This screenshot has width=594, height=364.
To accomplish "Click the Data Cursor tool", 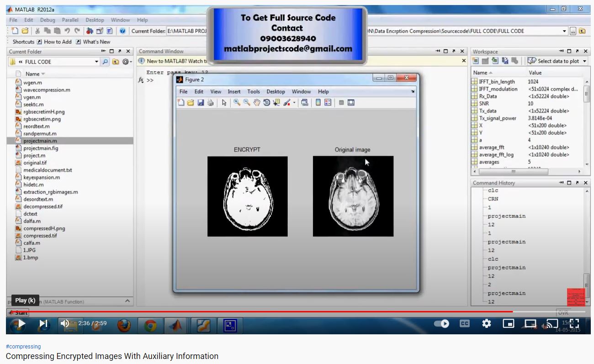I will point(276,103).
